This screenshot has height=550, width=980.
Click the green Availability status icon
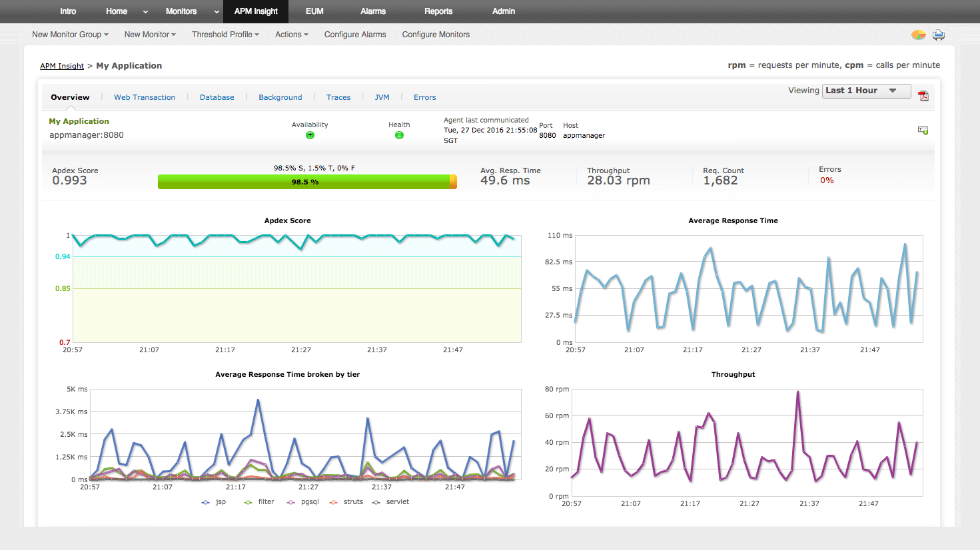coord(310,135)
